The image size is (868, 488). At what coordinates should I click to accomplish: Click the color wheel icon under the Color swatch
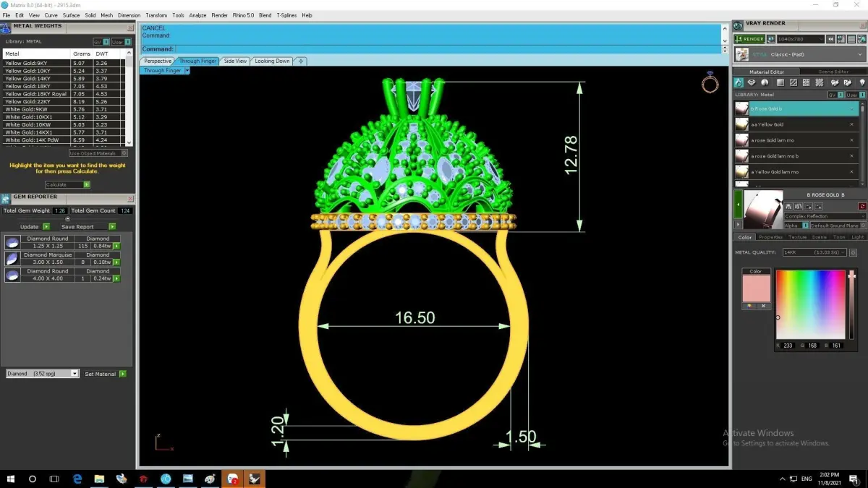[x=749, y=306]
